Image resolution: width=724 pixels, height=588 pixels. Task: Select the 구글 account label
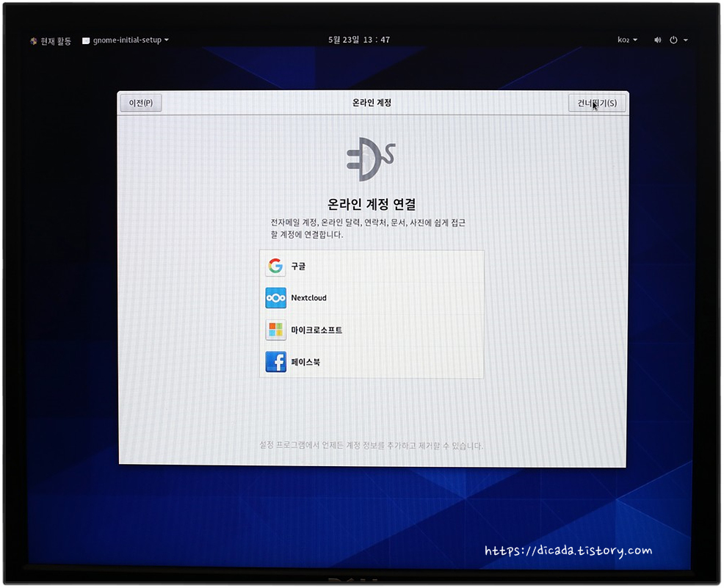point(298,266)
